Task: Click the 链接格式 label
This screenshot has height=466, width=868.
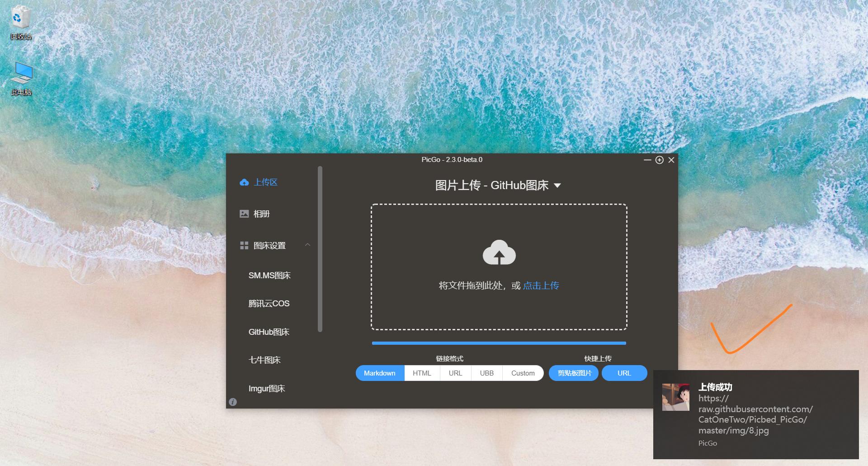Action: pos(449,359)
